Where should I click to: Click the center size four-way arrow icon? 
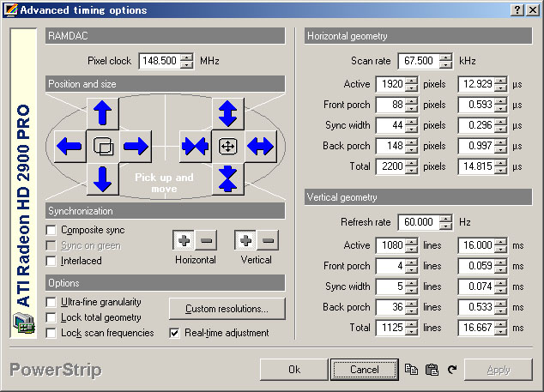click(228, 146)
